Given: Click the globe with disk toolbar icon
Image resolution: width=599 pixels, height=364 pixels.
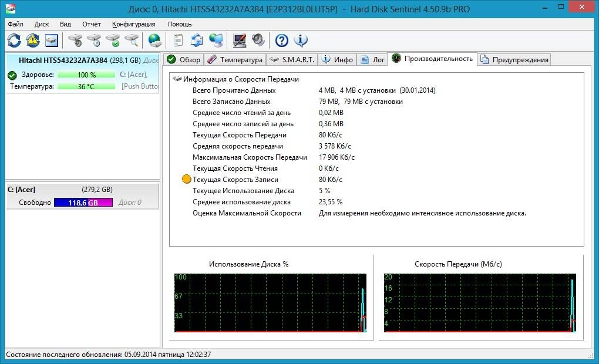Looking at the screenshot, I should pos(154,40).
